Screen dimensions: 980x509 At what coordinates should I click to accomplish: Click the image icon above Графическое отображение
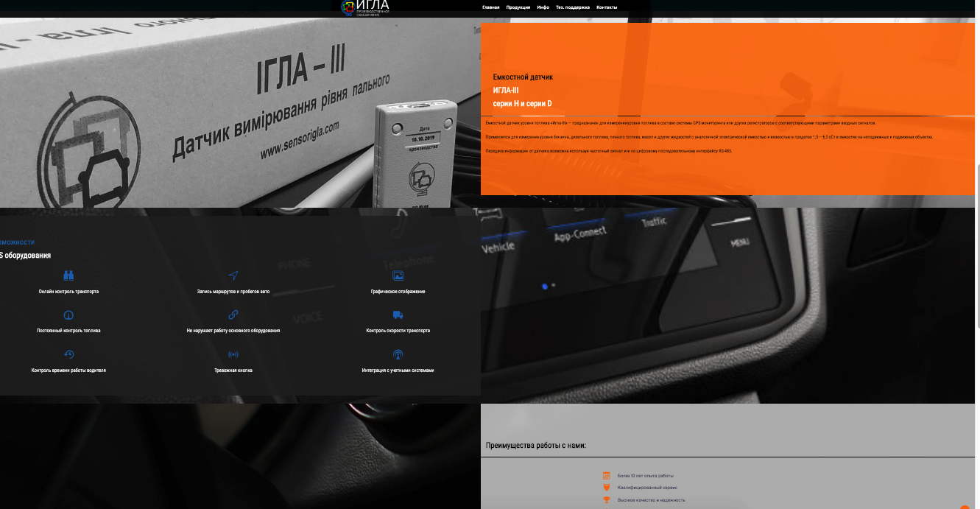[398, 276]
